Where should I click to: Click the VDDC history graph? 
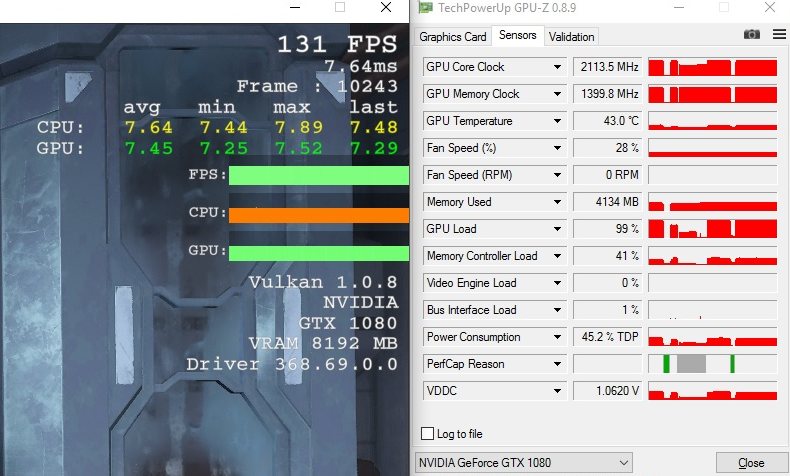point(712,391)
